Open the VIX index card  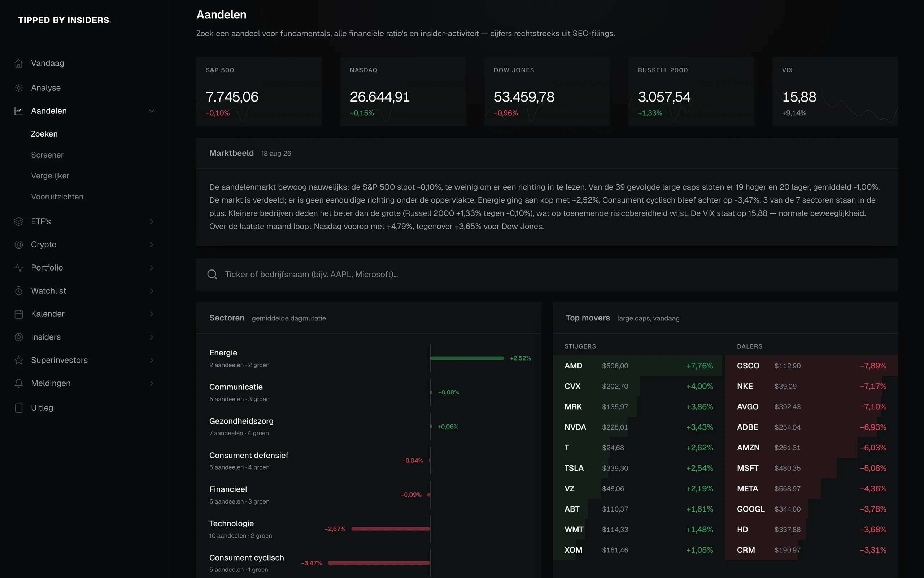pos(835,92)
